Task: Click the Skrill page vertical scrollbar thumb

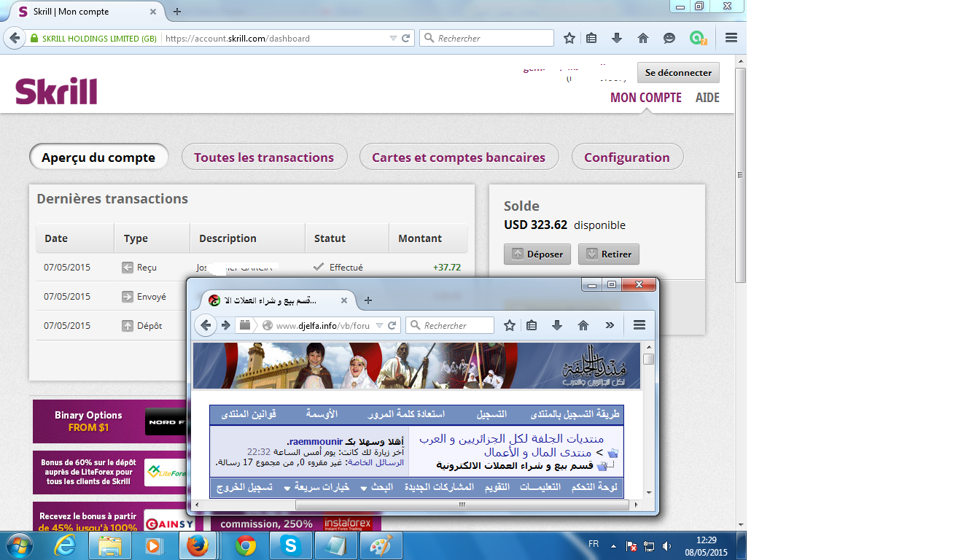Action: pos(740,175)
